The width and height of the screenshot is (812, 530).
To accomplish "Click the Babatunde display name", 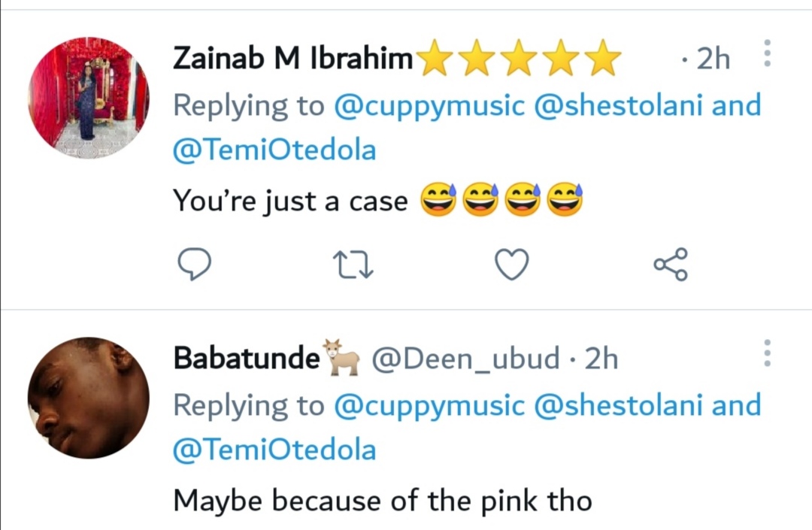I will (247, 359).
